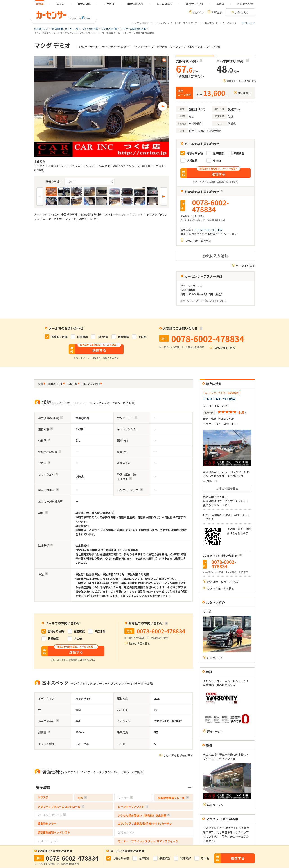289x868 pixels.
Task: Check 状態確認 in the price-side inquiry panel
Action: (x=182, y=160)
